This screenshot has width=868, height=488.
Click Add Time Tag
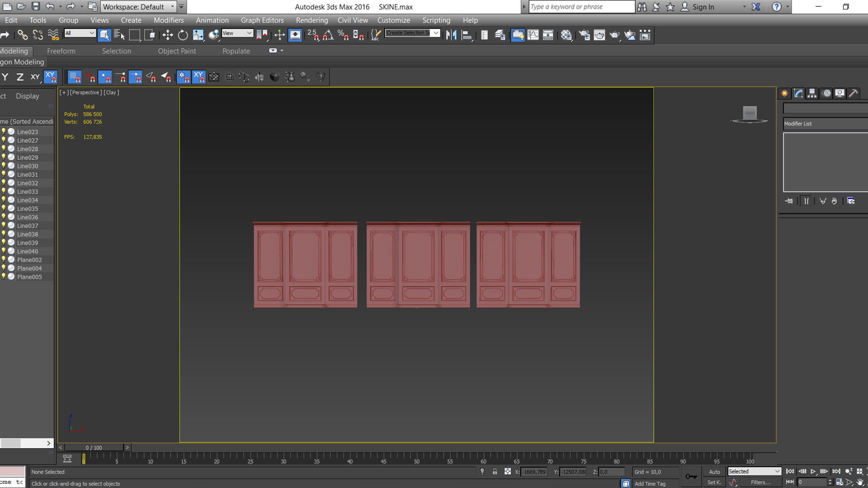click(650, 483)
